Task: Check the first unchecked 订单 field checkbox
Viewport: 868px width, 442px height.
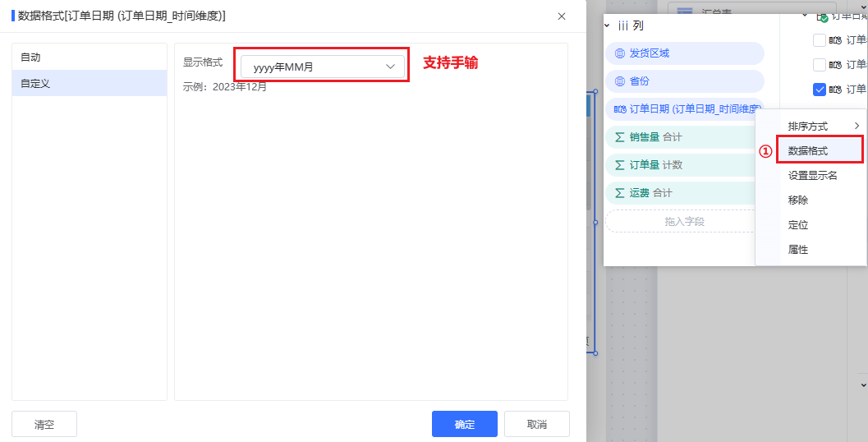Action: [820, 40]
